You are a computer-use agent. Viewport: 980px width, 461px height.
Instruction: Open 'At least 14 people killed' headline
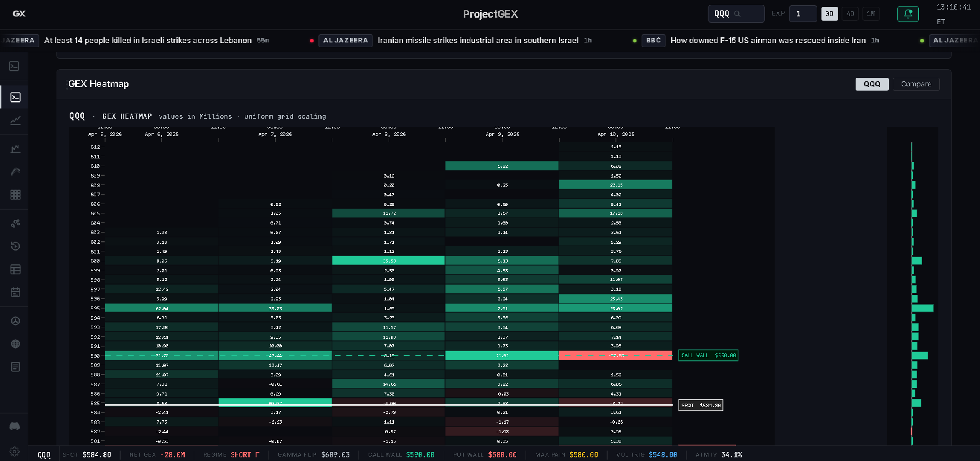pyautogui.click(x=148, y=41)
